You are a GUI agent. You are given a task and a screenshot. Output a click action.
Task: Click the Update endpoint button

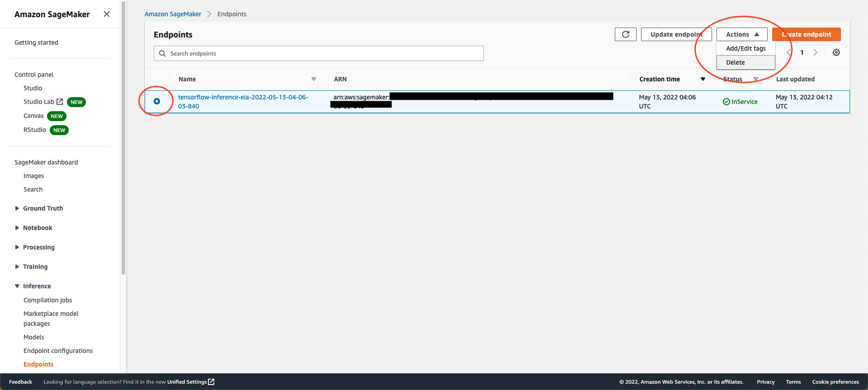tap(676, 34)
